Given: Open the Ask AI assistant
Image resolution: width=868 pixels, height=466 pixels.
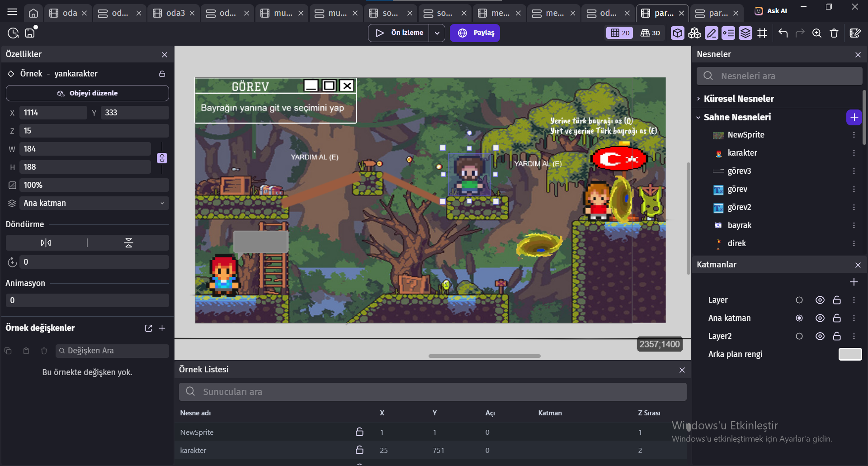Looking at the screenshot, I should coord(771,11).
